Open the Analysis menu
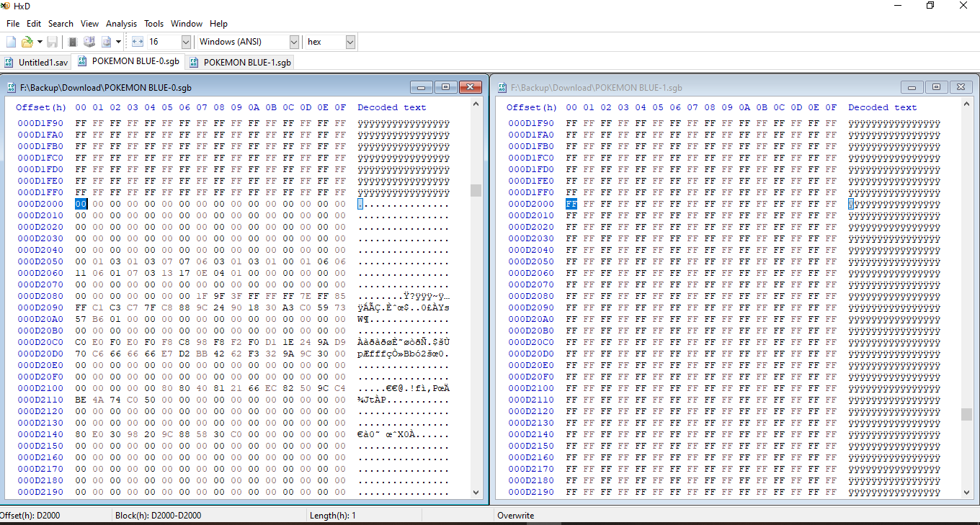The image size is (980, 525). click(x=121, y=24)
